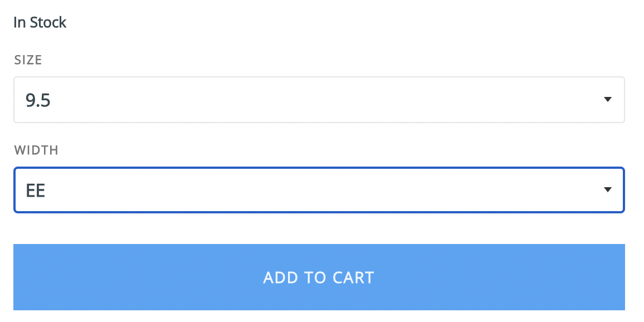Click the In Stock label
The image size is (644, 322).
coord(40,22)
